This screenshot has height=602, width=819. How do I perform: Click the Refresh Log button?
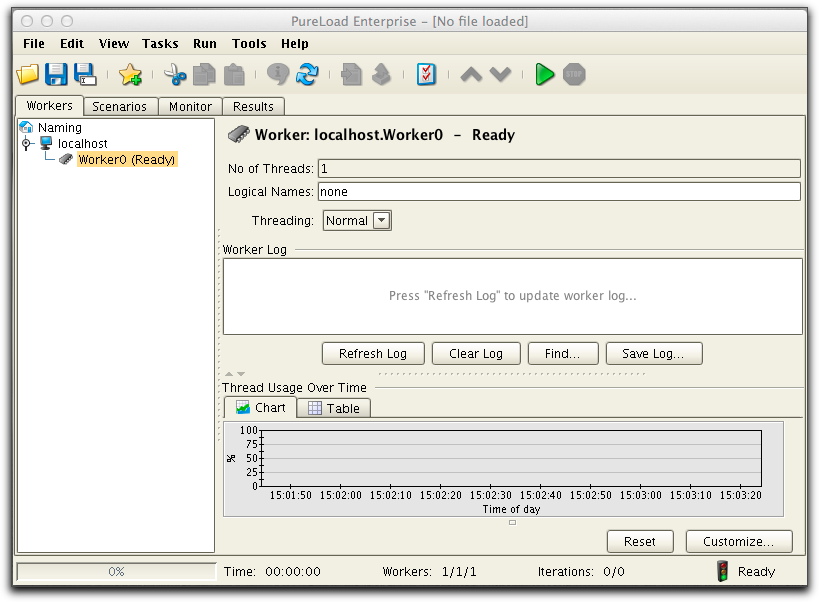(x=373, y=353)
